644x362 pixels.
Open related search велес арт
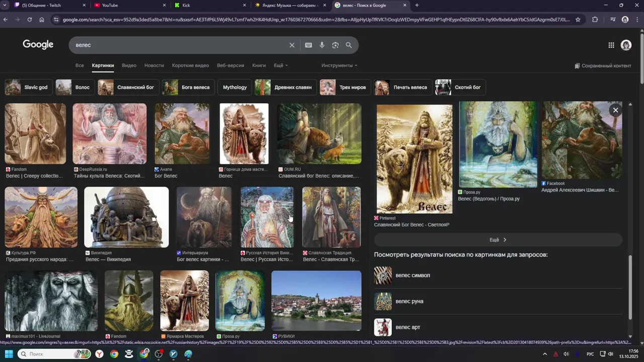[498, 327]
